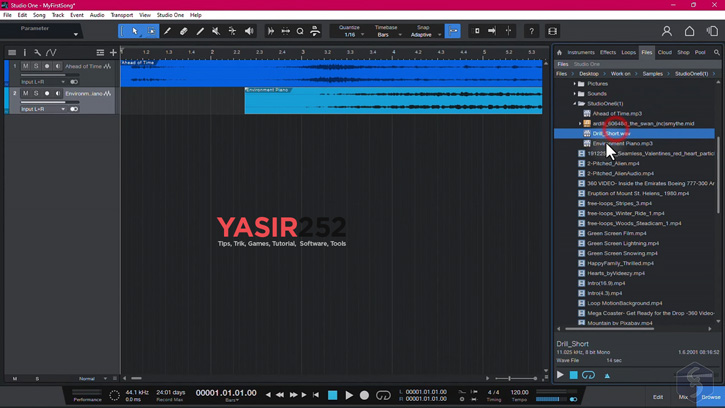This screenshot has width=725, height=408.
Task: Select the Range tool
Action: (151, 31)
